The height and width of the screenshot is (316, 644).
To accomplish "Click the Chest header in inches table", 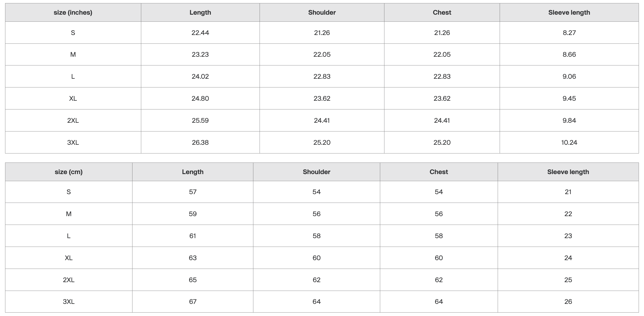I will (x=442, y=12).
